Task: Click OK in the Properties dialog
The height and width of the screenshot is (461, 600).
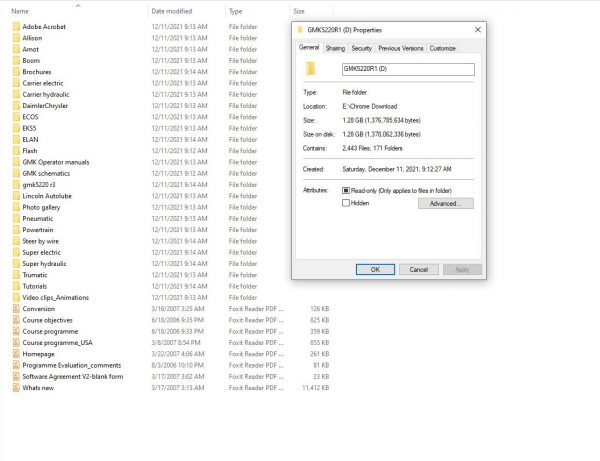Action: click(x=375, y=269)
